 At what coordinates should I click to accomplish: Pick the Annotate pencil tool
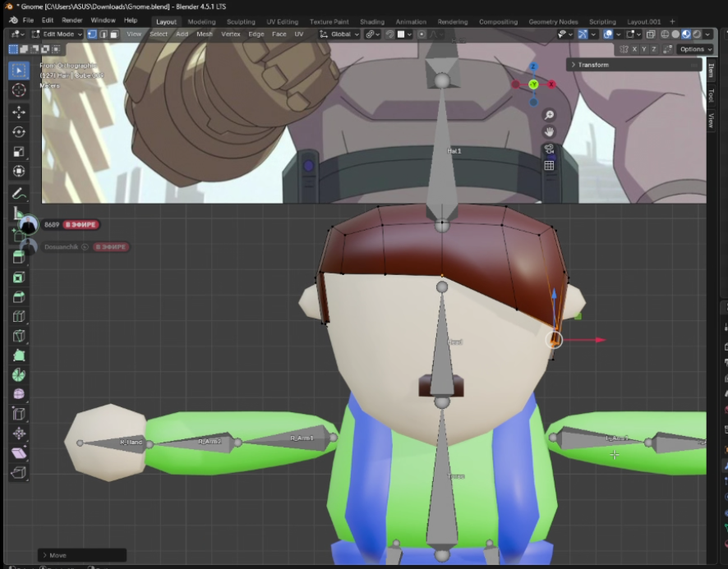pos(19,194)
